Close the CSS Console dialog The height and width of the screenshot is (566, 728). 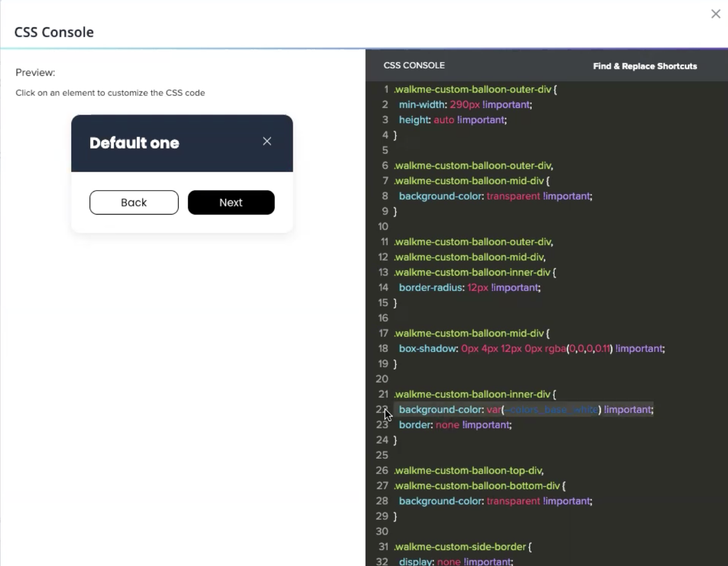(715, 14)
